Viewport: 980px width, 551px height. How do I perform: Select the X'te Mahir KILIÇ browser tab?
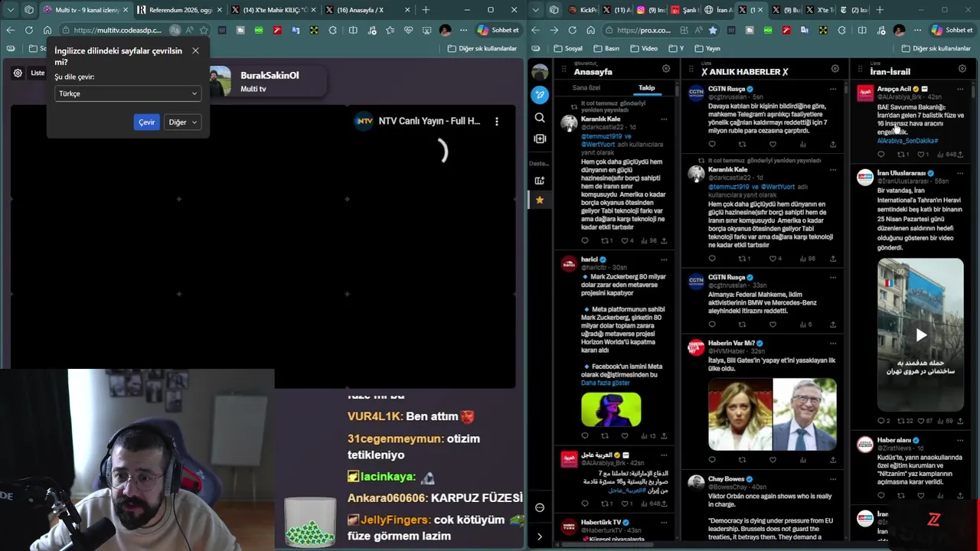click(x=273, y=10)
